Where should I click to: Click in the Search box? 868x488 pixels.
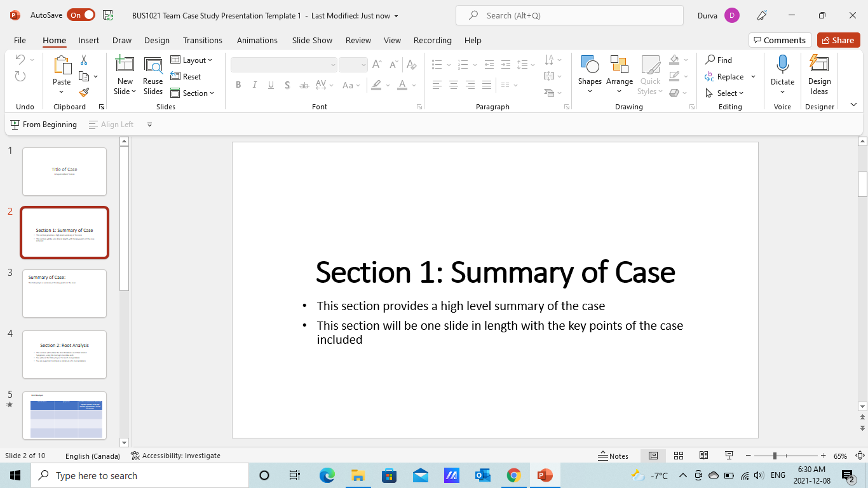[569, 15]
